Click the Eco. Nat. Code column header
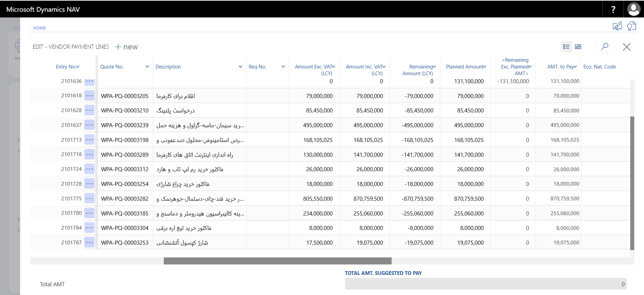Image resolution: width=644 pixels, height=295 pixels. click(599, 67)
